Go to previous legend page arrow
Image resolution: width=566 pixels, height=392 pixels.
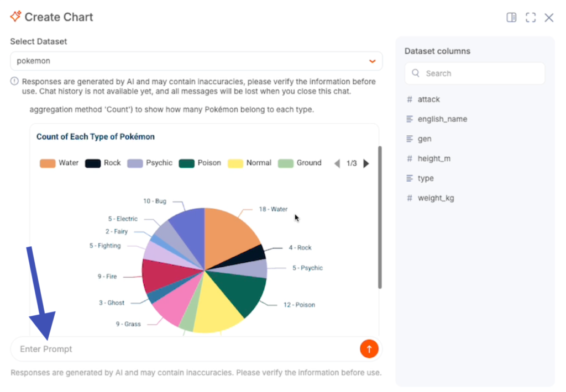pos(337,163)
